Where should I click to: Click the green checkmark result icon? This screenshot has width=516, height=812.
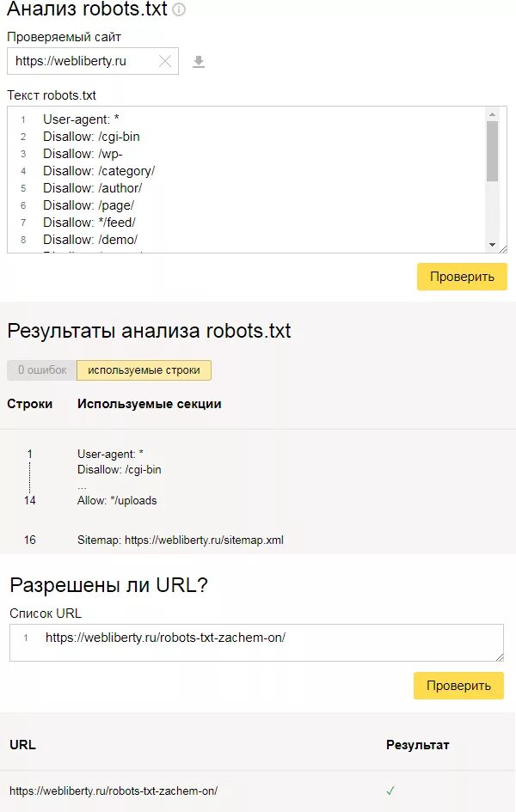coord(390,791)
